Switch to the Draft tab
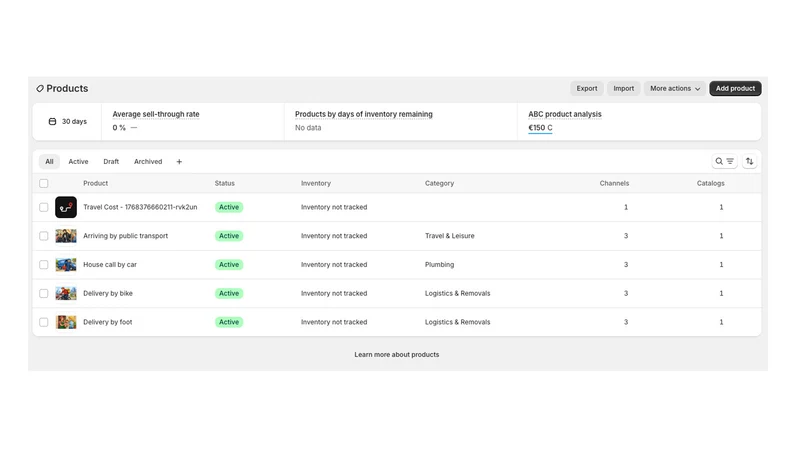The image size is (800, 450). click(111, 162)
